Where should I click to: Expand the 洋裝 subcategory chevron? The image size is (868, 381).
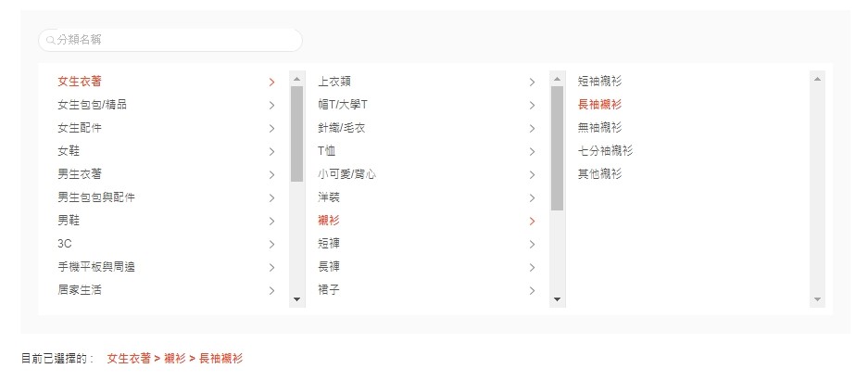[x=532, y=197]
